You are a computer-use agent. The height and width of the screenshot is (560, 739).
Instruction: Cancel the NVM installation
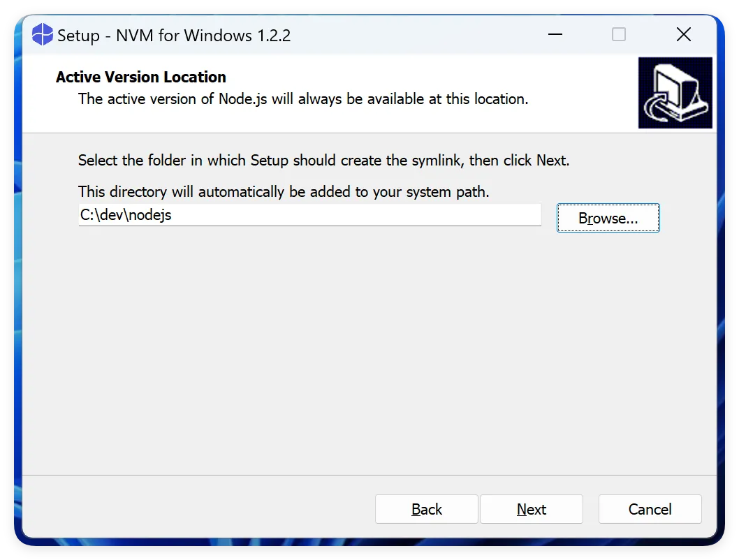coord(650,509)
